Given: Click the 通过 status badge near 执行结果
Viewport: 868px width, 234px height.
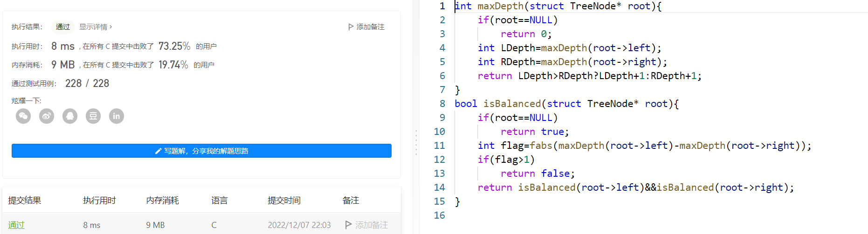Looking at the screenshot, I should pyautogui.click(x=62, y=27).
